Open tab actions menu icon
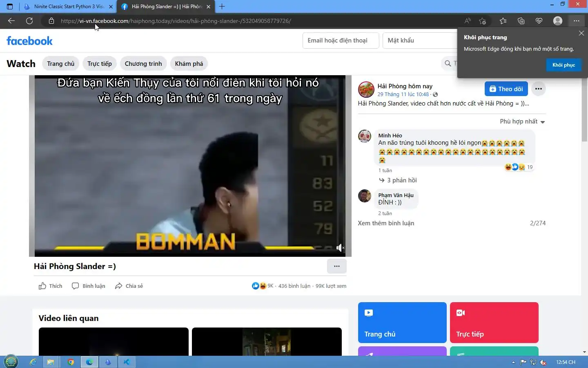Screen dimensions: 588x368 (10, 7)
